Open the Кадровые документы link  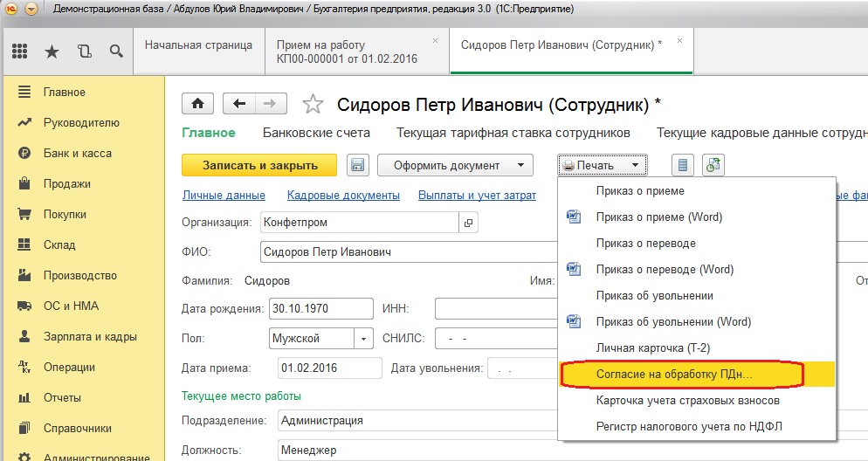click(x=343, y=195)
